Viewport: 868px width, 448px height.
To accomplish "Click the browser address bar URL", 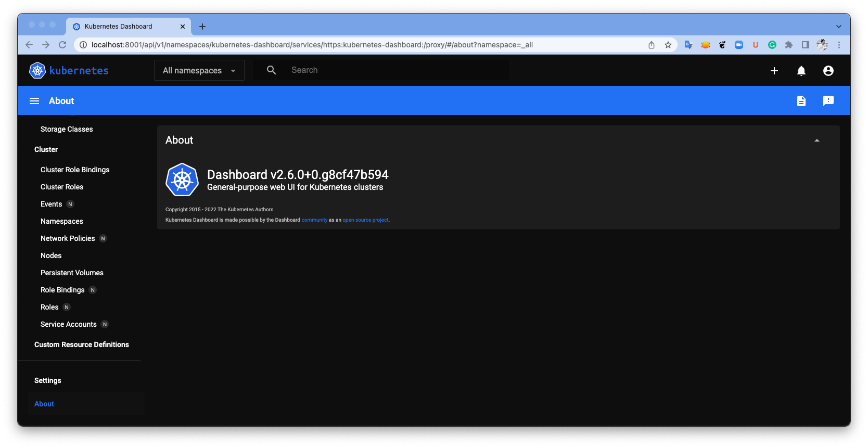I will 312,45.
